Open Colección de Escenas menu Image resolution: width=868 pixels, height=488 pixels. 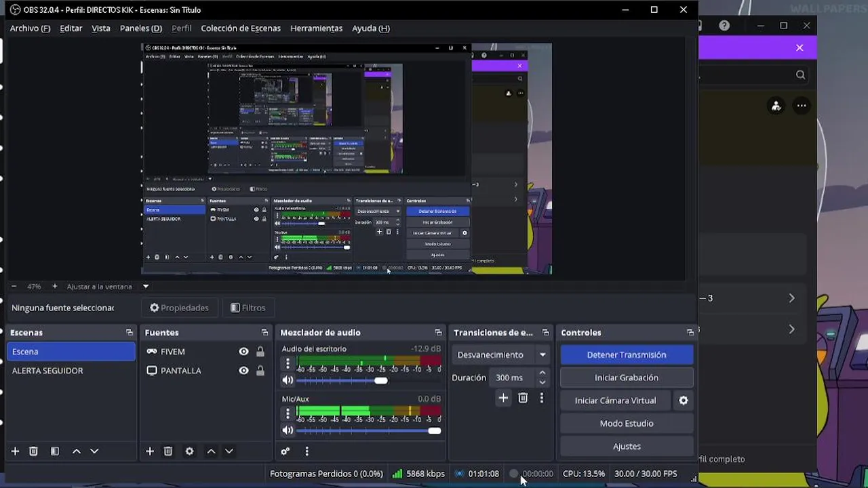tap(241, 28)
